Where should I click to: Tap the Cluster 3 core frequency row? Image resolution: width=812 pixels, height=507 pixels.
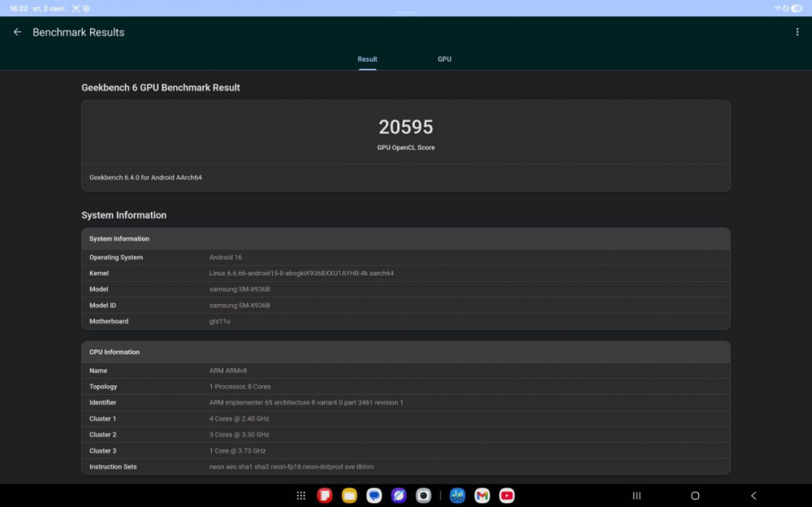[x=405, y=451]
